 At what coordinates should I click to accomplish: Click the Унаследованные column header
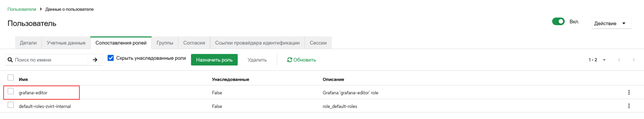(230, 79)
